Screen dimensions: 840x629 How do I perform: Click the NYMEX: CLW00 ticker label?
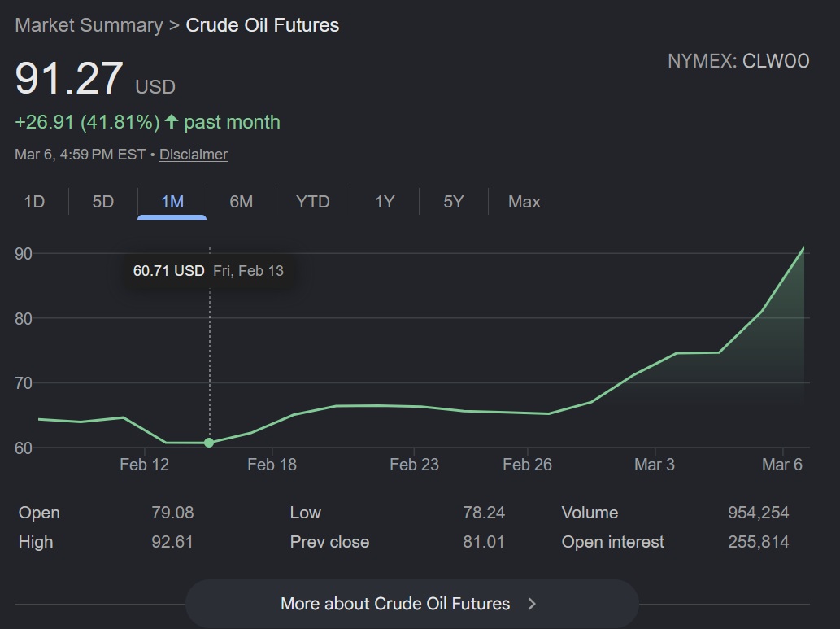click(738, 61)
